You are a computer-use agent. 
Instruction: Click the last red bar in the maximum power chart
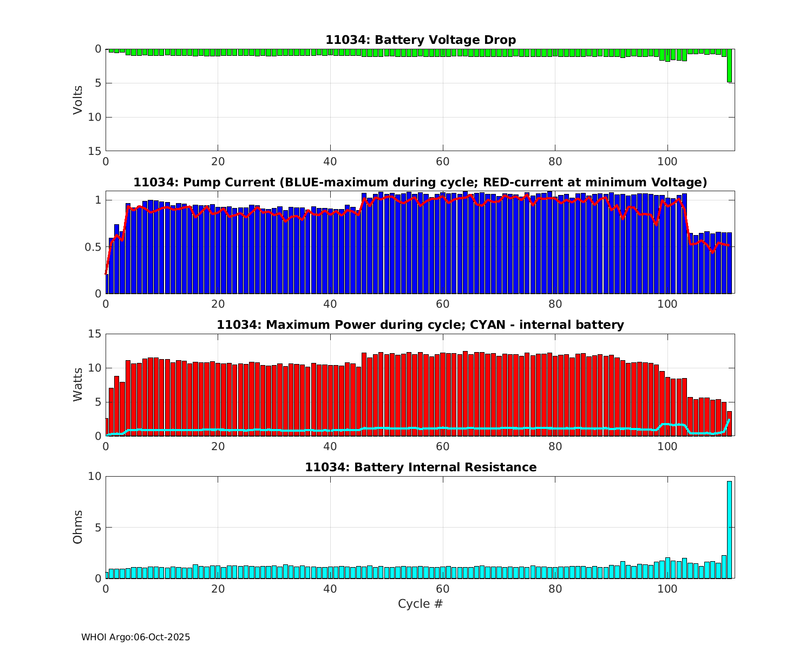click(729, 424)
